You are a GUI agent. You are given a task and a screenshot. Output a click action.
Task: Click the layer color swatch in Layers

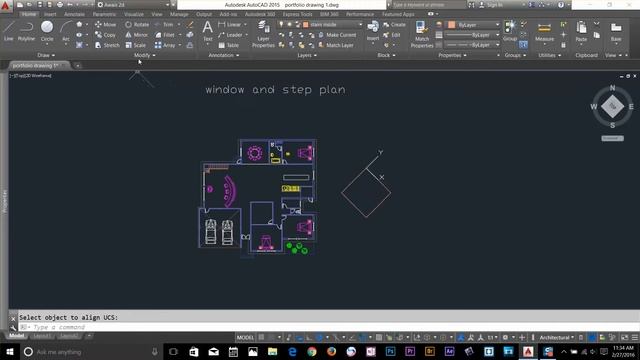click(x=306, y=24)
